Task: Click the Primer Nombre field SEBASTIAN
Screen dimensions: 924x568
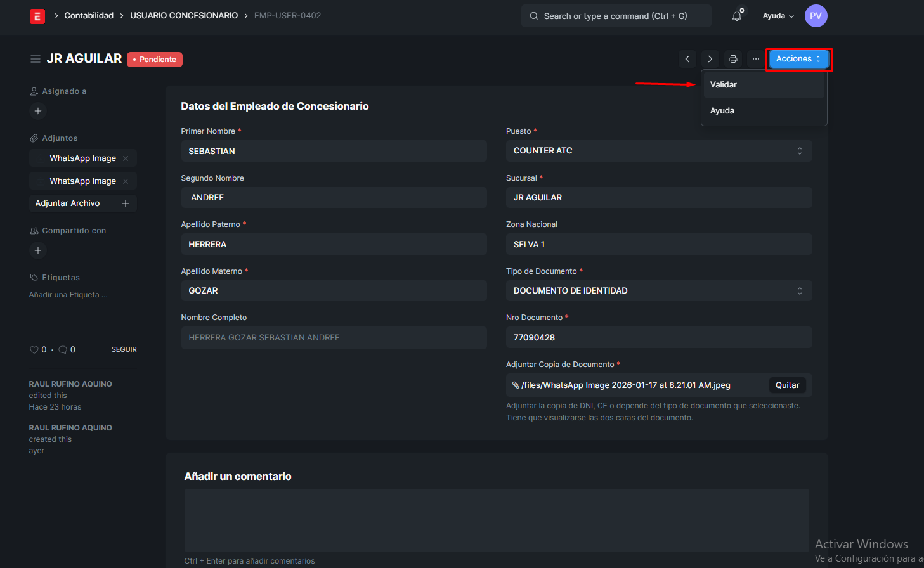Action: click(334, 151)
